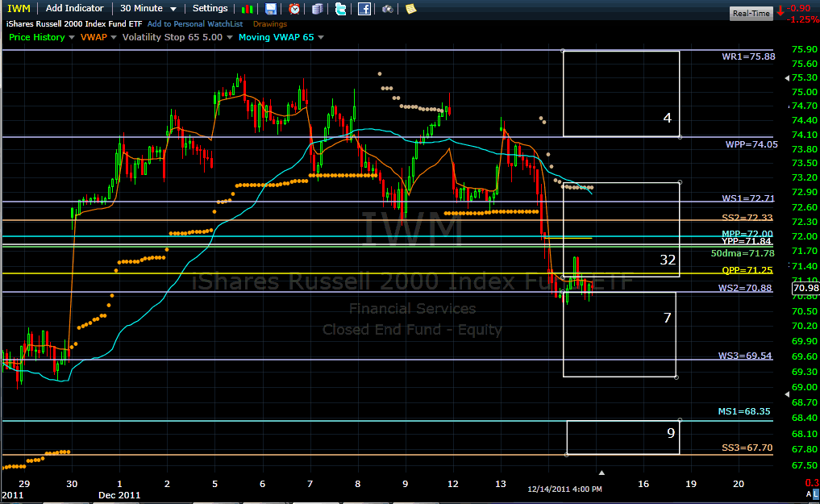This screenshot has height=504, width=820.
Task: Set a price alert with alarm clock icon
Action: click(x=294, y=9)
